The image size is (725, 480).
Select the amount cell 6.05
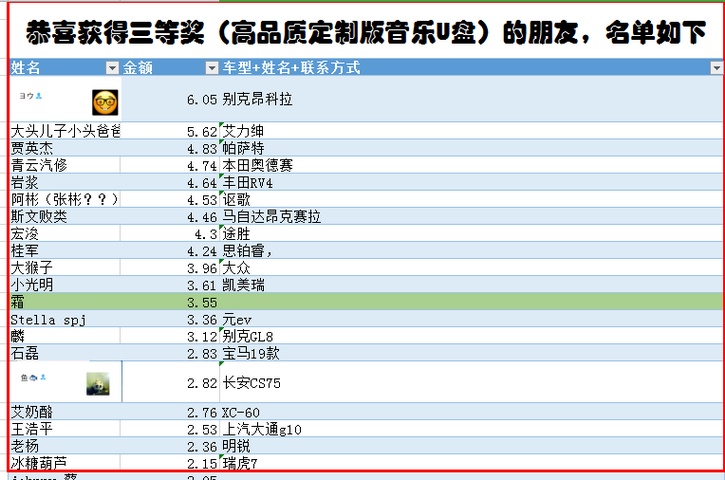pyautogui.click(x=170, y=99)
